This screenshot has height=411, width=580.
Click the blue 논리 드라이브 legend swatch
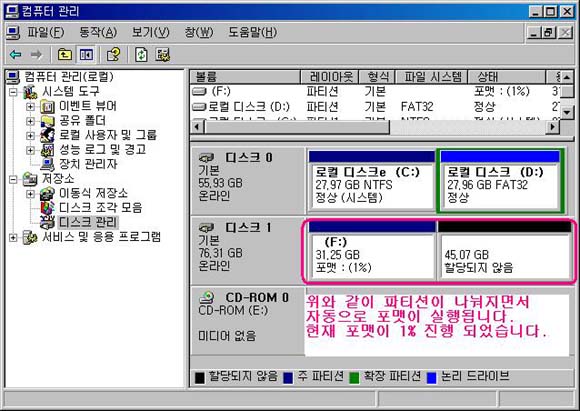(x=432, y=378)
